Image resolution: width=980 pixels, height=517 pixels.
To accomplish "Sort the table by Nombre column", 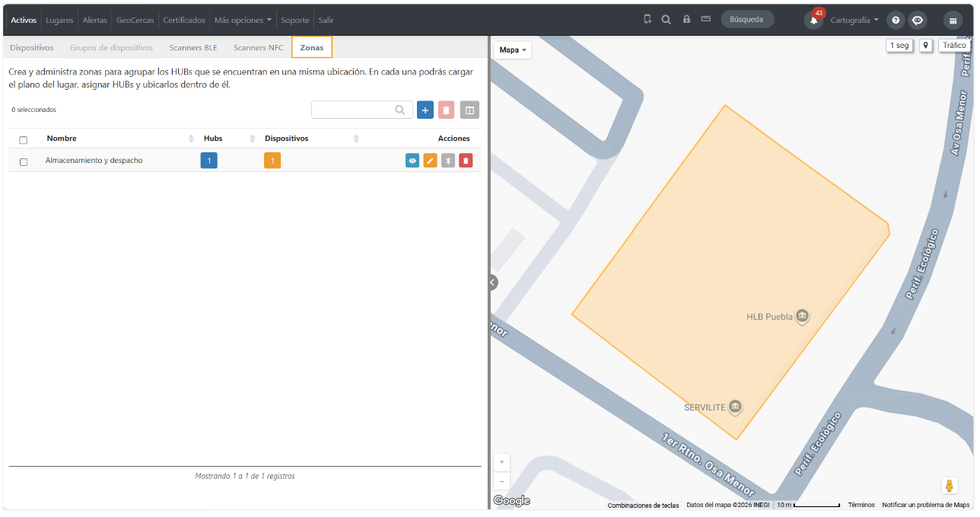I will pyautogui.click(x=120, y=139).
